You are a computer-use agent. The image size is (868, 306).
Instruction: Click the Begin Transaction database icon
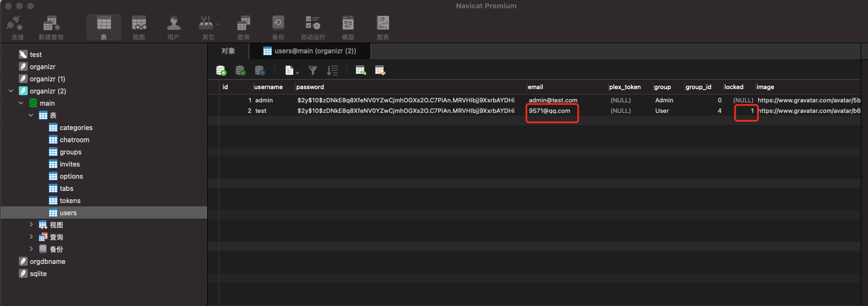221,70
